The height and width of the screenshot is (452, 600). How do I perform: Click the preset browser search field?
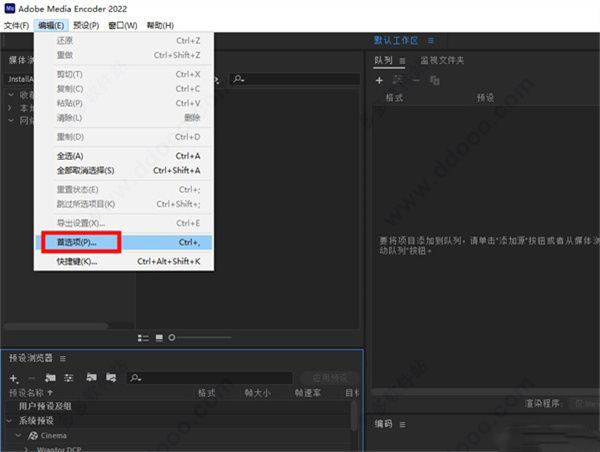coord(210,378)
